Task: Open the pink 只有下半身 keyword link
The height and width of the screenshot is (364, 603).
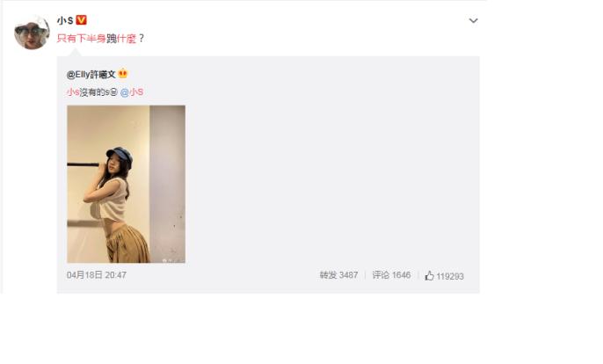Action: [x=82, y=39]
